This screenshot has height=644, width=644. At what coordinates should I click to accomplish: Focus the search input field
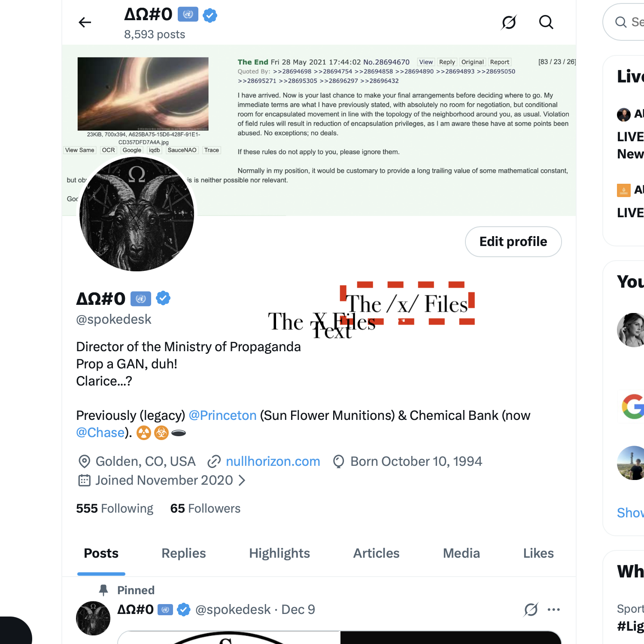tap(624, 22)
